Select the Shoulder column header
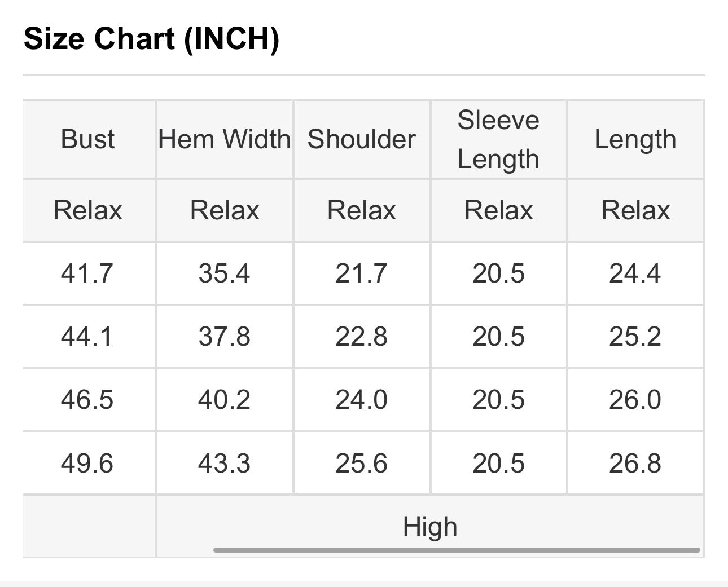The width and height of the screenshot is (728, 587). [x=362, y=139]
